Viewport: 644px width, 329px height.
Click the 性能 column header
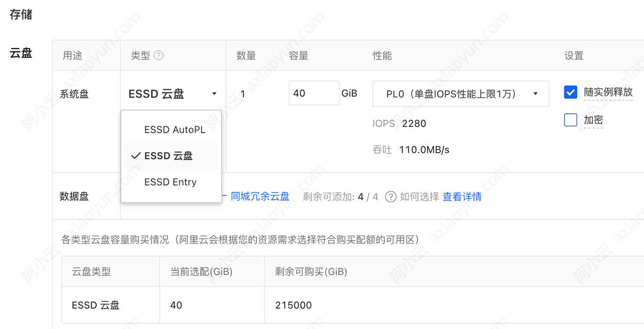[382, 56]
